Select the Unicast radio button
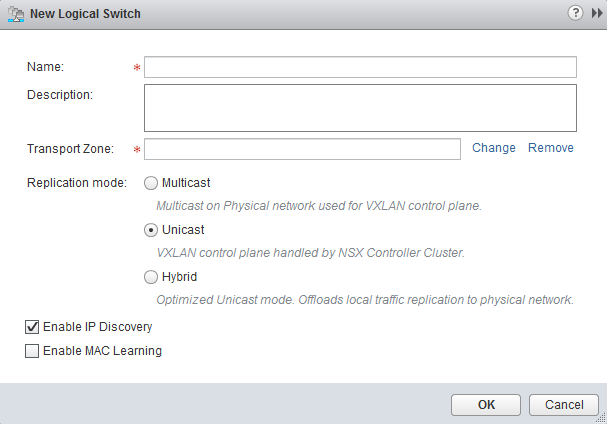 [x=152, y=230]
